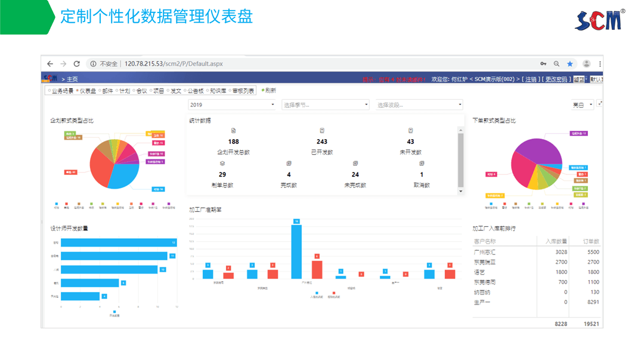Open the 亮白 theme dropdown
This screenshot has width=644, height=363.
581,104
